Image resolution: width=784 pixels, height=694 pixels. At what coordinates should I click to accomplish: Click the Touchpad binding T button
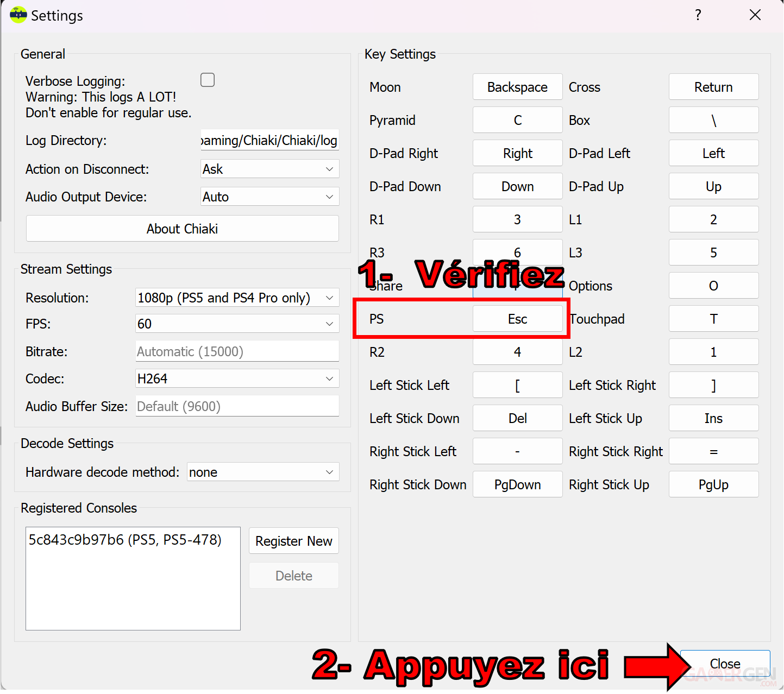tap(714, 319)
